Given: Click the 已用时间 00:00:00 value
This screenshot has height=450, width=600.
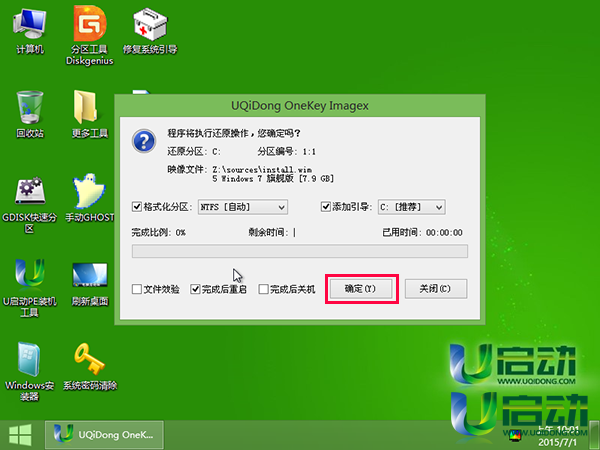Looking at the screenshot, I should pos(444,233).
